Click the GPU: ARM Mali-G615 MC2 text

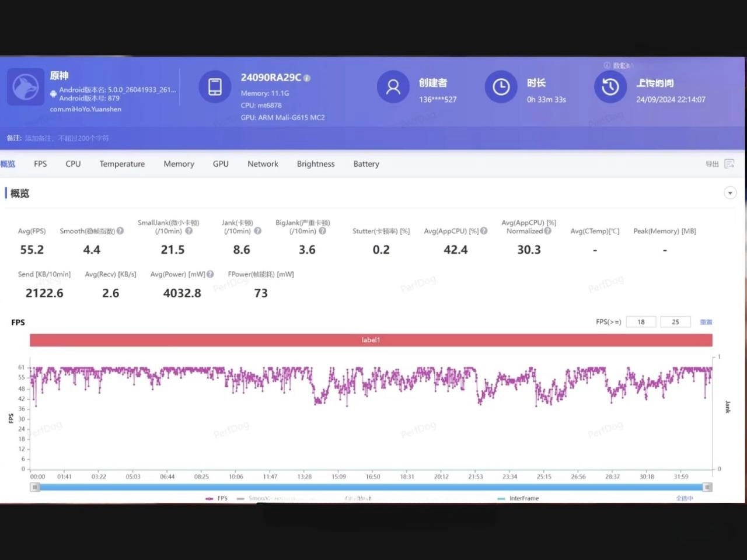(283, 117)
